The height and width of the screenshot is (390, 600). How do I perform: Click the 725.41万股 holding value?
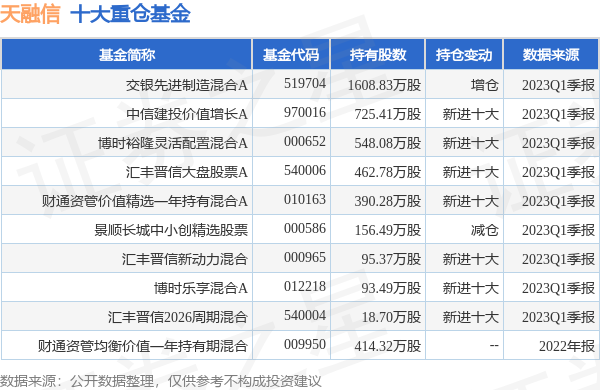(388, 114)
